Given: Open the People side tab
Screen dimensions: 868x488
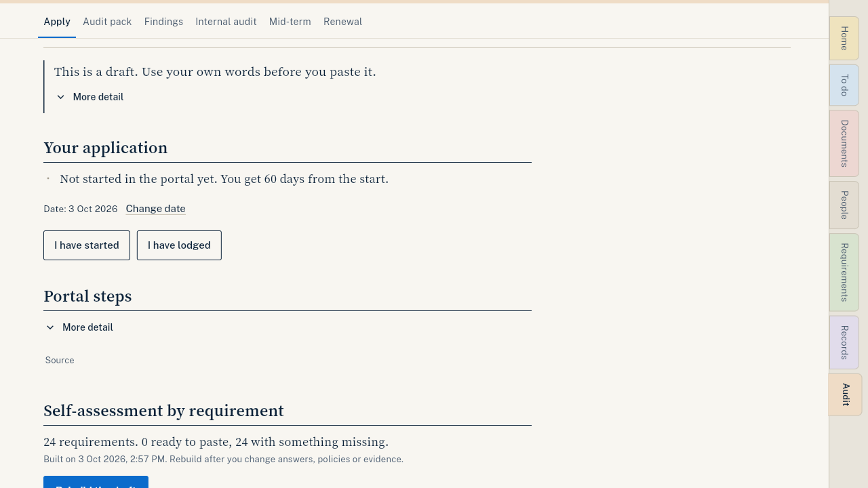Looking at the screenshot, I should pyautogui.click(x=844, y=205).
